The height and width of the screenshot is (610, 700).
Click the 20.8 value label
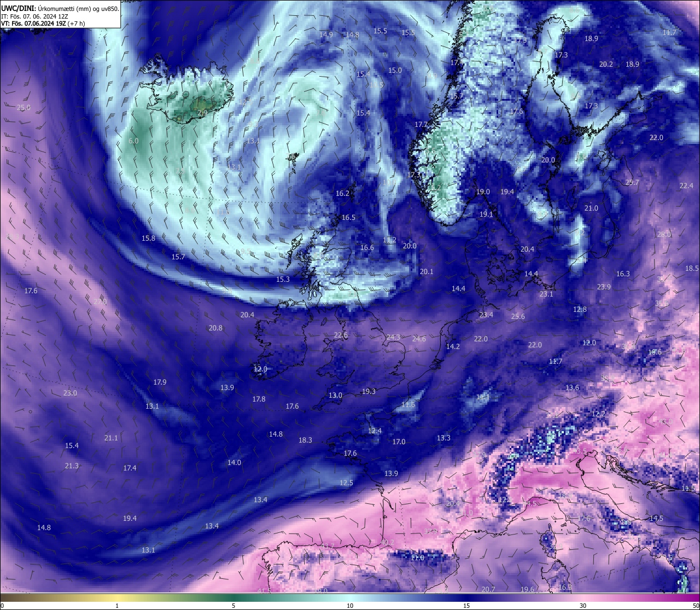(x=215, y=328)
